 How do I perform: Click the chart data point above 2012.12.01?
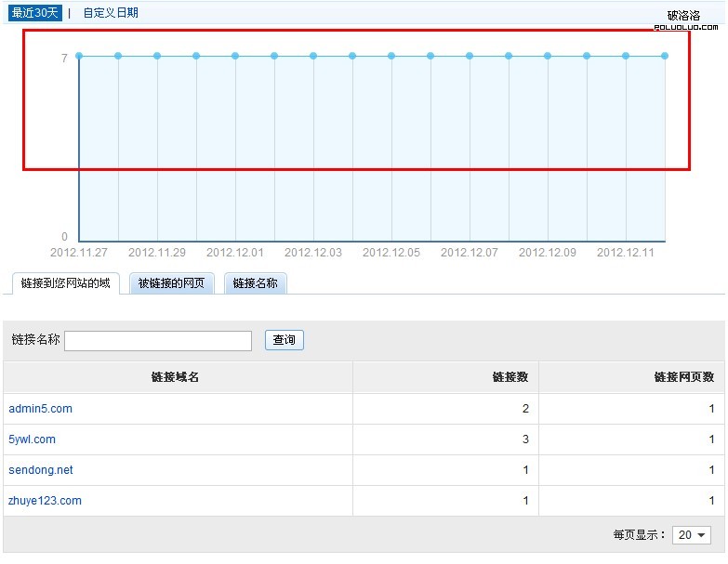click(x=235, y=56)
